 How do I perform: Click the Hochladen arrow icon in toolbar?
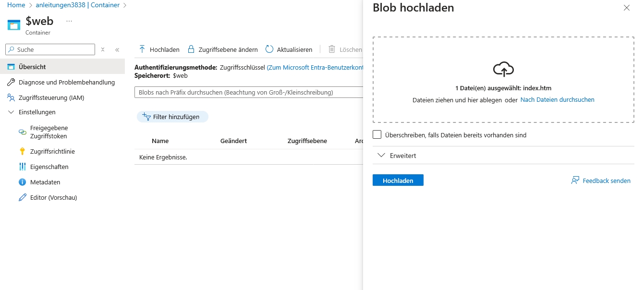[142, 49]
